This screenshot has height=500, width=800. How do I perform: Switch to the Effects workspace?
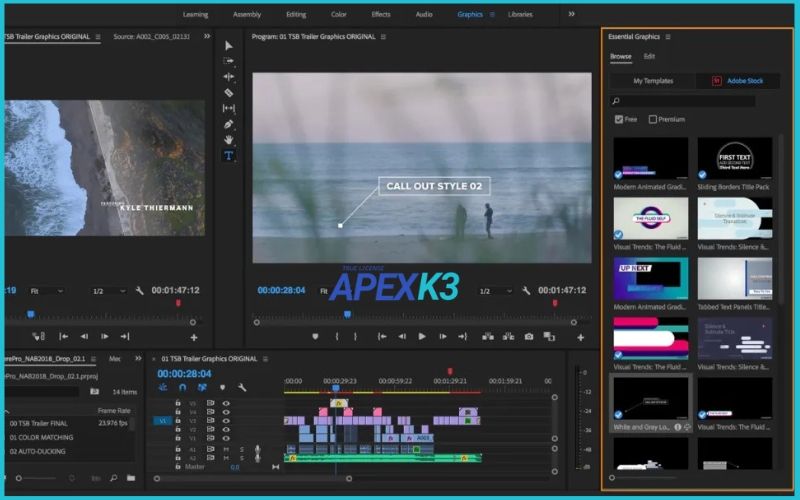coord(381,14)
